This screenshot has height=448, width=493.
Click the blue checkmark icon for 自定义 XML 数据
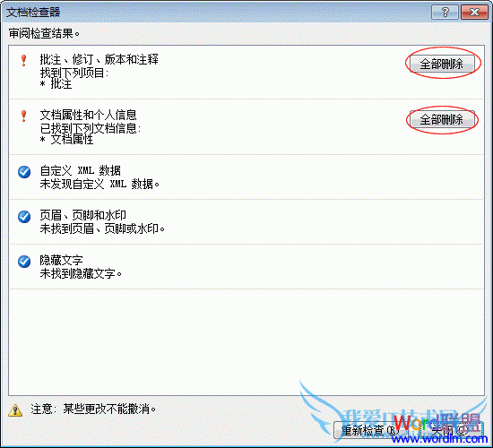(x=24, y=172)
